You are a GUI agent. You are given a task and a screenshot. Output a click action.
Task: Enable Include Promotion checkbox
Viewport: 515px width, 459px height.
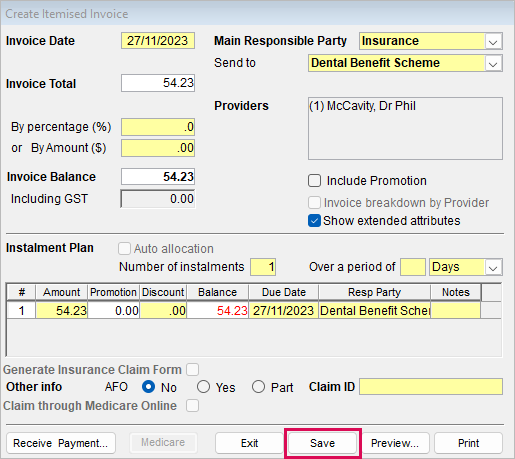[x=314, y=180]
